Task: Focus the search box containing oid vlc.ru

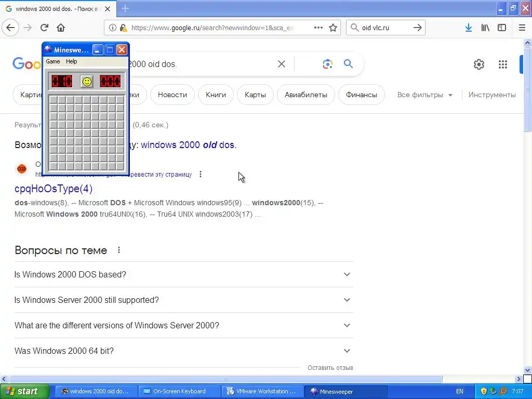Action: (x=386, y=28)
